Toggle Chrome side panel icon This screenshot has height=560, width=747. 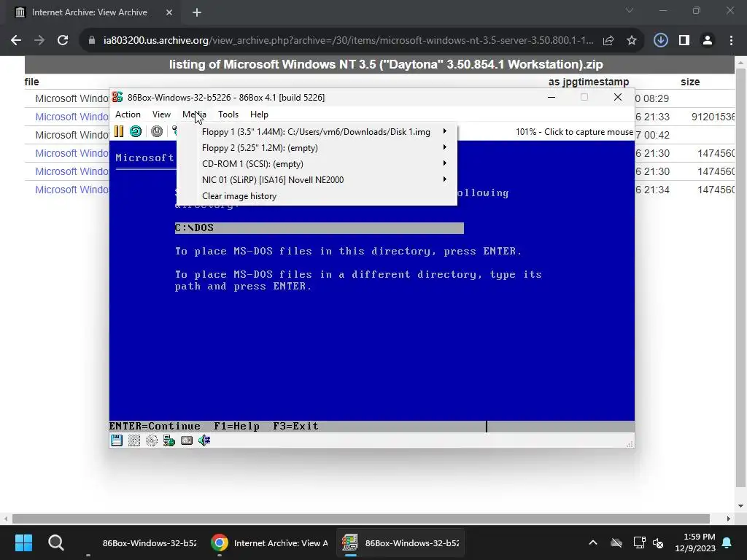(x=684, y=41)
